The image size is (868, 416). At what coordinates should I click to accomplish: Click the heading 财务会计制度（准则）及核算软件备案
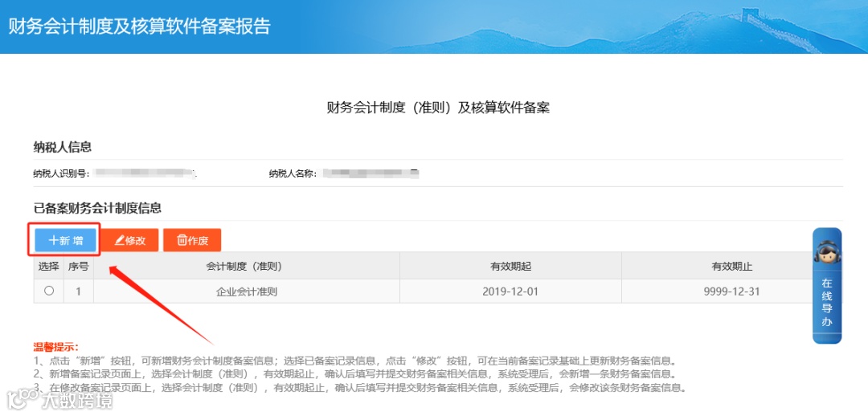438,108
